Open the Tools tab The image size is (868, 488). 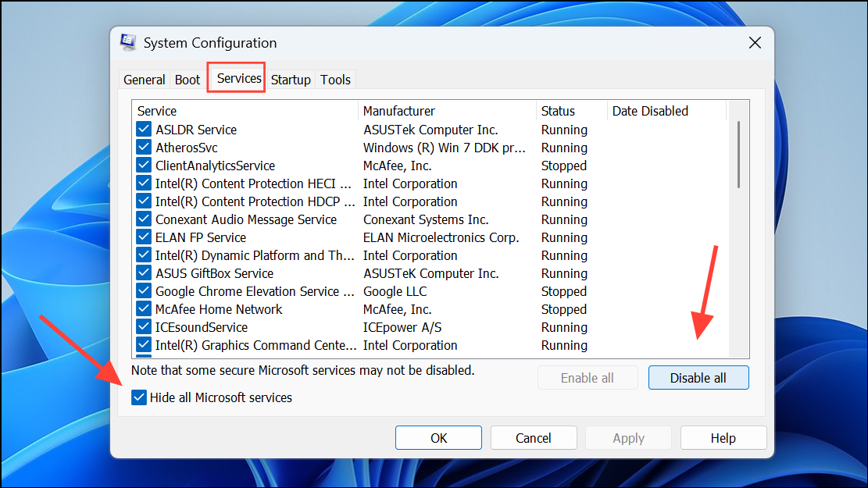tap(335, 80)
